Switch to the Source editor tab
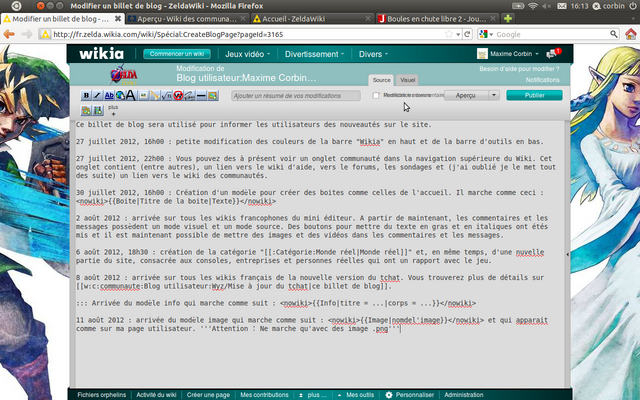Screen dimensions: 640x400 click(381, 80)
